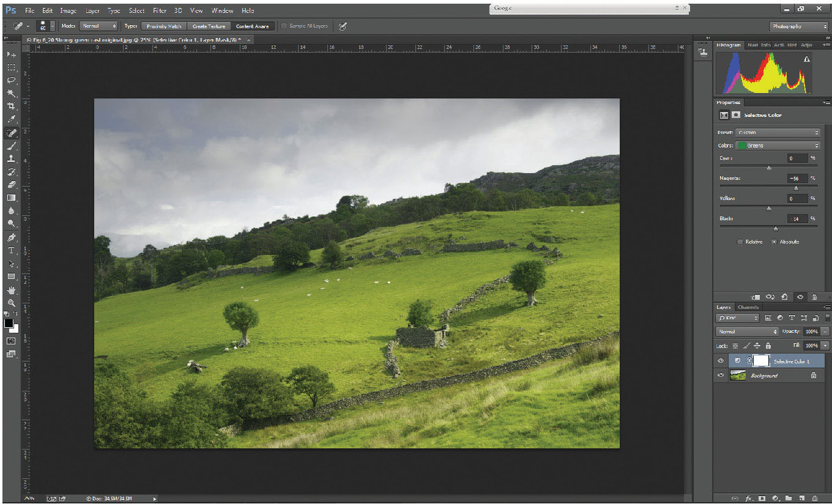
Task: Open the Preset dropdown showing Custom
Action: pyautogui.click(x=778, y=132)
